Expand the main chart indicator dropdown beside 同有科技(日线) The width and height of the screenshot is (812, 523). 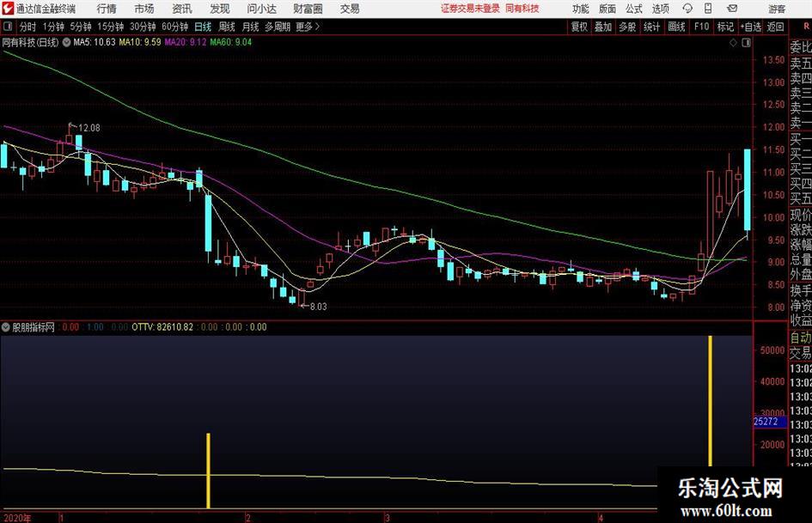click(66, 42)
